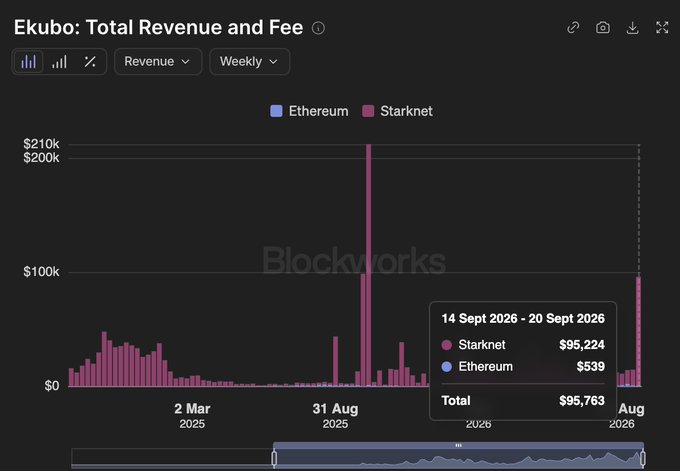Click the tooltip Total value $95,763
Screen dimensions: 680x471
click(582, 400)
